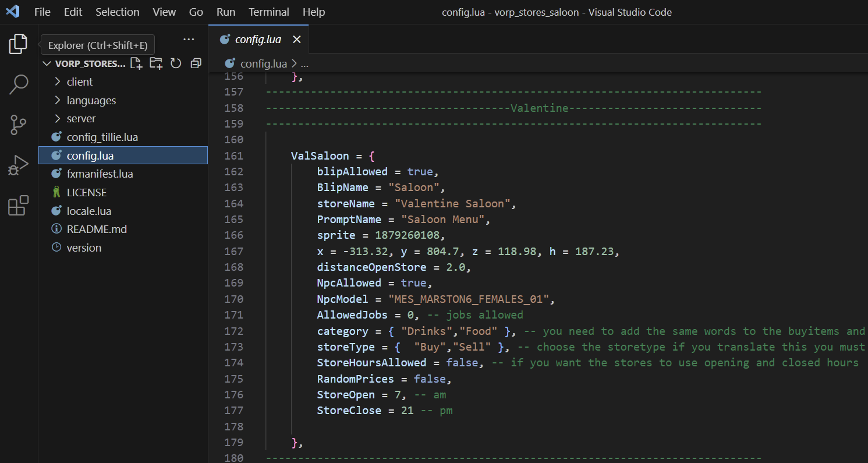The height and width of the screenshot is (463, 868).
Task: Open the Terminal menu
Action: (x=269, y=12)
